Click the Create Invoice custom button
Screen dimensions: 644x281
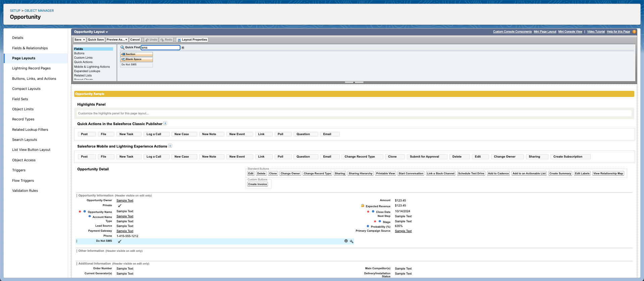pyautogui.click(x=258, y=184)
